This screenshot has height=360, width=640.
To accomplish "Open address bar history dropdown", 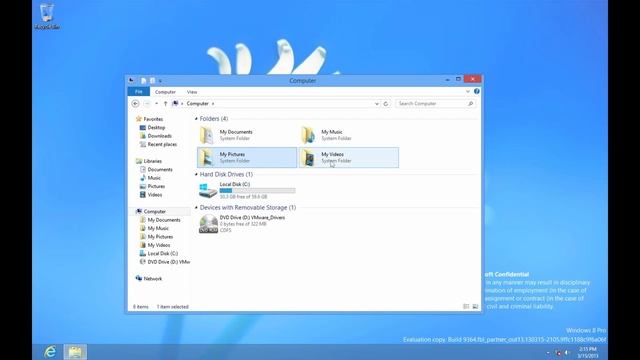I will (377, 104).
